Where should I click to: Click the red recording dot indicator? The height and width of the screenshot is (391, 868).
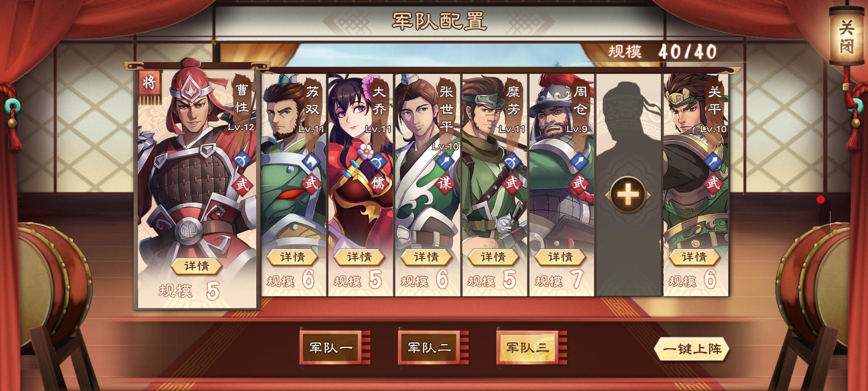(x=821, y=199)
